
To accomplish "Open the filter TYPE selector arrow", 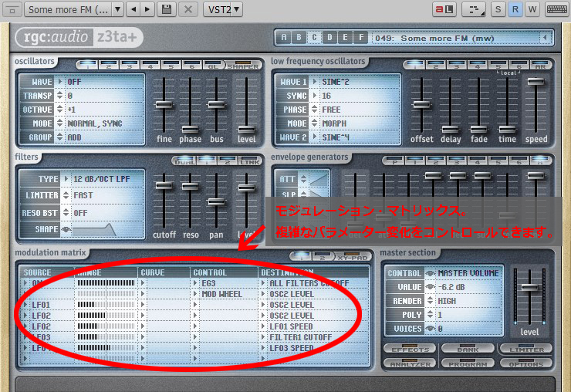I will click(x=66, y=179).
